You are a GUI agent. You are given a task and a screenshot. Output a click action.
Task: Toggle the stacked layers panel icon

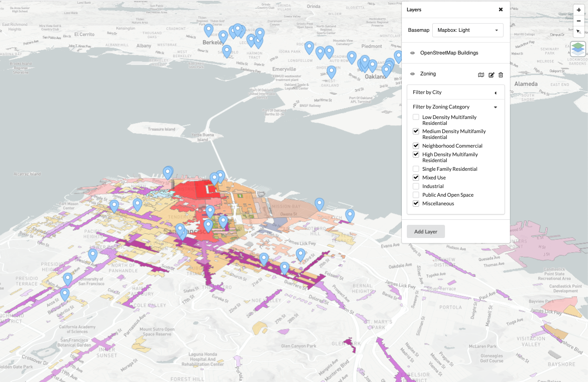point(578,49)
